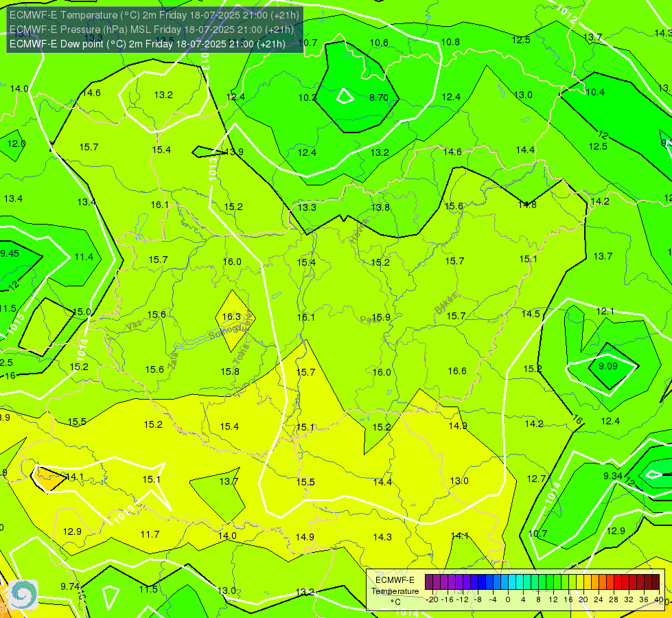The width and height of the screenshot is (672, 618).
Task: Click the 9.34 value near the bottom right
Action: pyautogui.click(x=613, y=476)
